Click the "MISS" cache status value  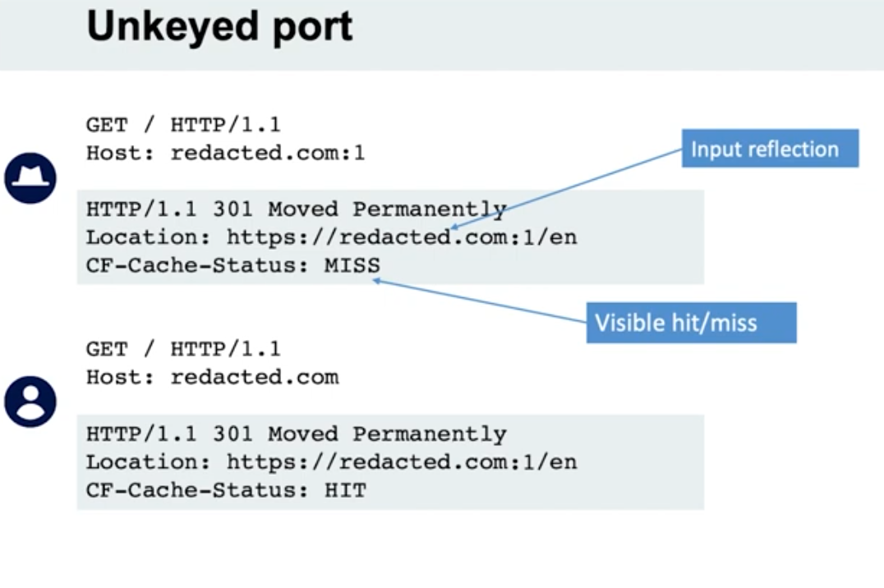[352, 265]
